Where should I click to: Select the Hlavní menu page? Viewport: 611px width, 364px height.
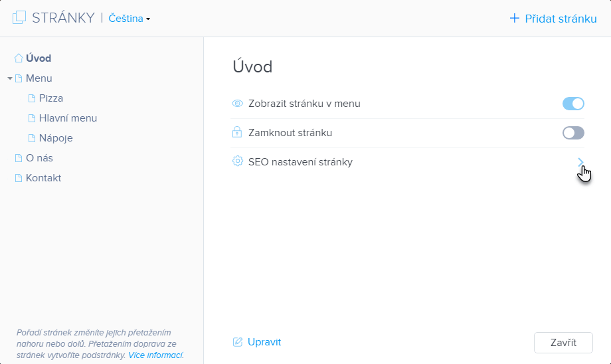(x=68, y=118)
